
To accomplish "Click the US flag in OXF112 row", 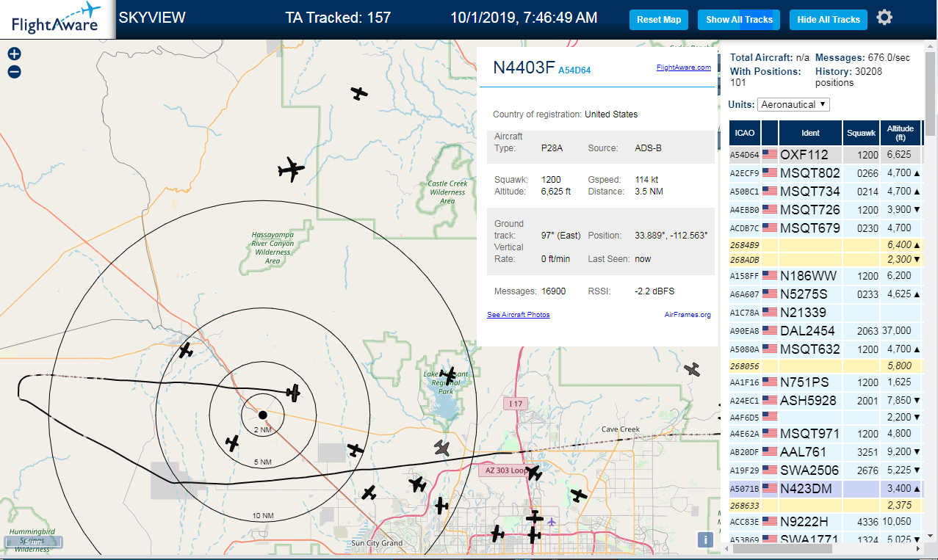I will pos(770,154).
